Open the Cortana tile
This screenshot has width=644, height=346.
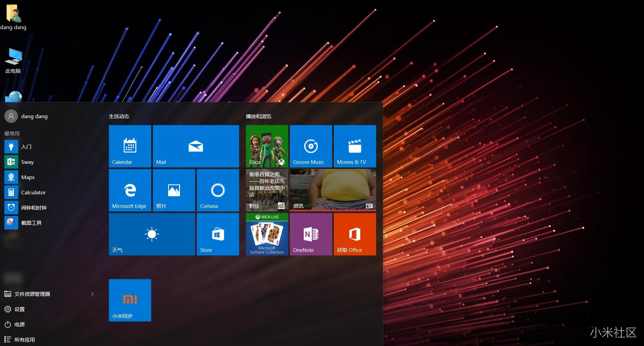[x=218, y=190]
